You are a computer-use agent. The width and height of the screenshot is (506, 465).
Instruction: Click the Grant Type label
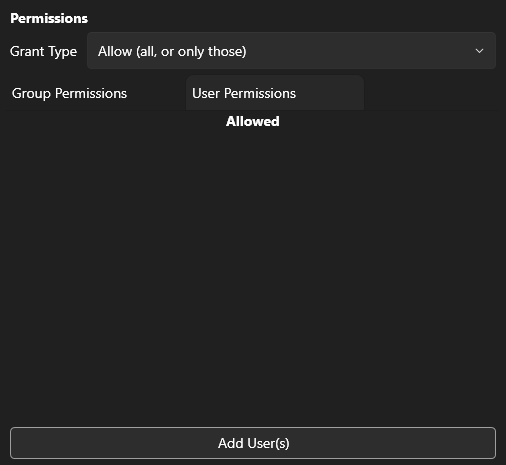43,51
